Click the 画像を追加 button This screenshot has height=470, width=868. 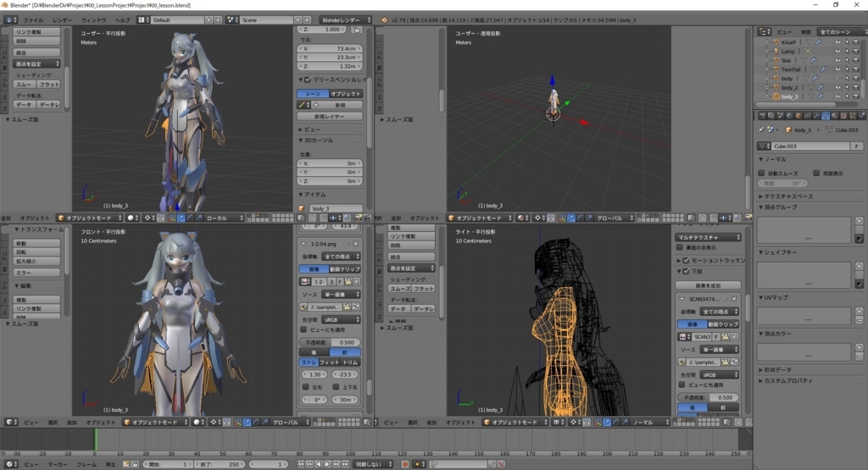click(x=708, y=285)
